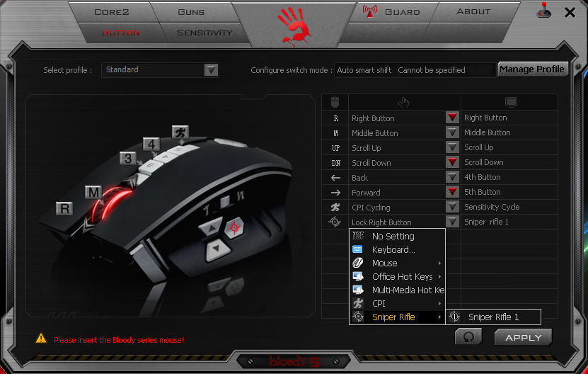Open Back button assignment dropdown
This screenshot has width=588, height=374.
coord(452,177)
